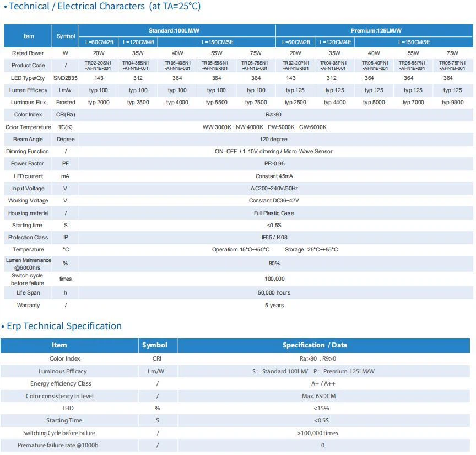Select the Standard:100LM/W column header
476x455 pixels.
[177, 30]
